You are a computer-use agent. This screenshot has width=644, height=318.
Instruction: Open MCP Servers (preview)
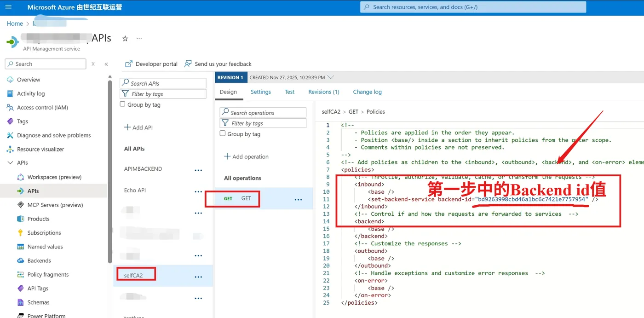coord(55,205)
